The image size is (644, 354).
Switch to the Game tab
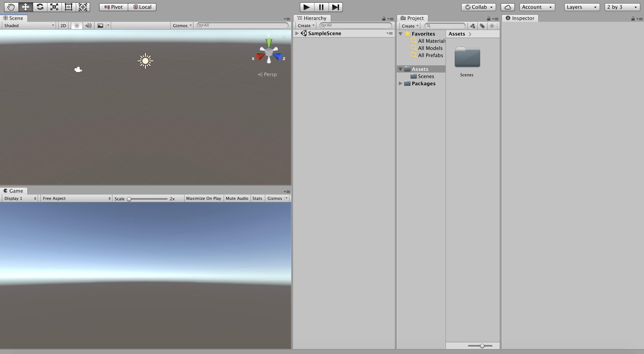pos(14,191)
